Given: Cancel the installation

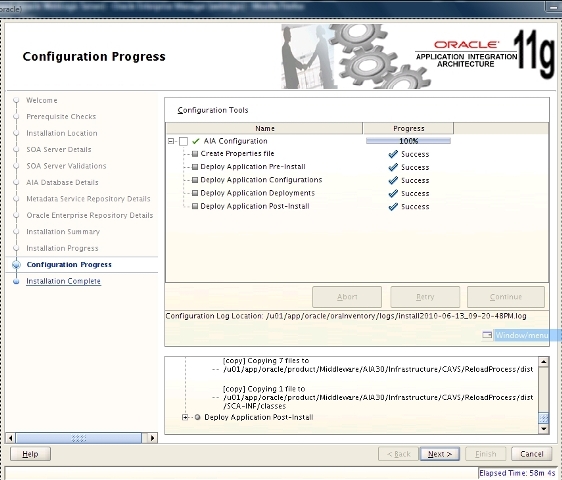Looking at the screenshot, I should click(532, 454).
